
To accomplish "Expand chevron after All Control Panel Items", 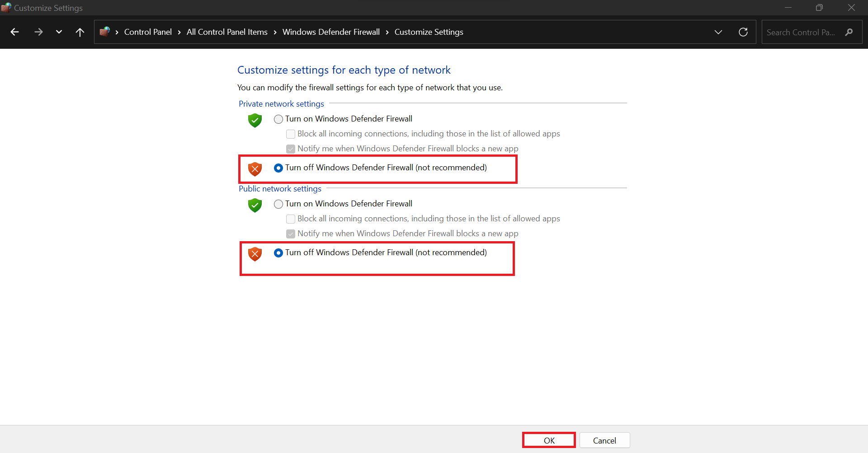I will tap(275, 32).
